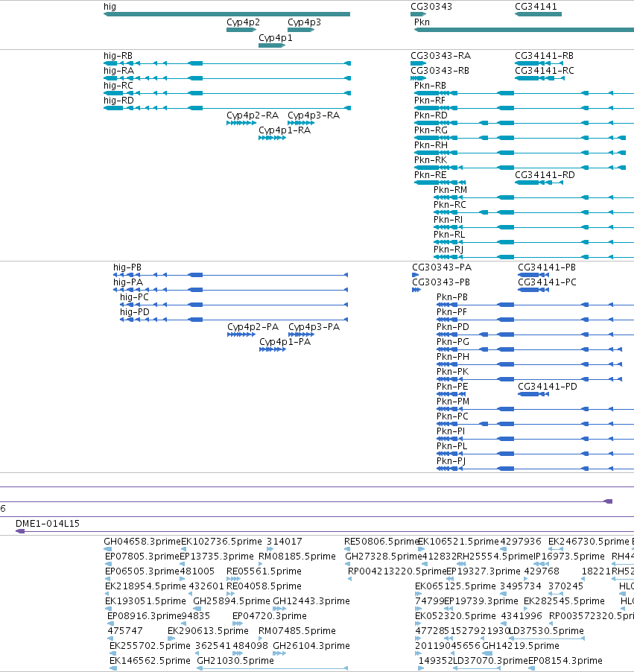Click transcript CG34141-RC

tap(545, 71)
